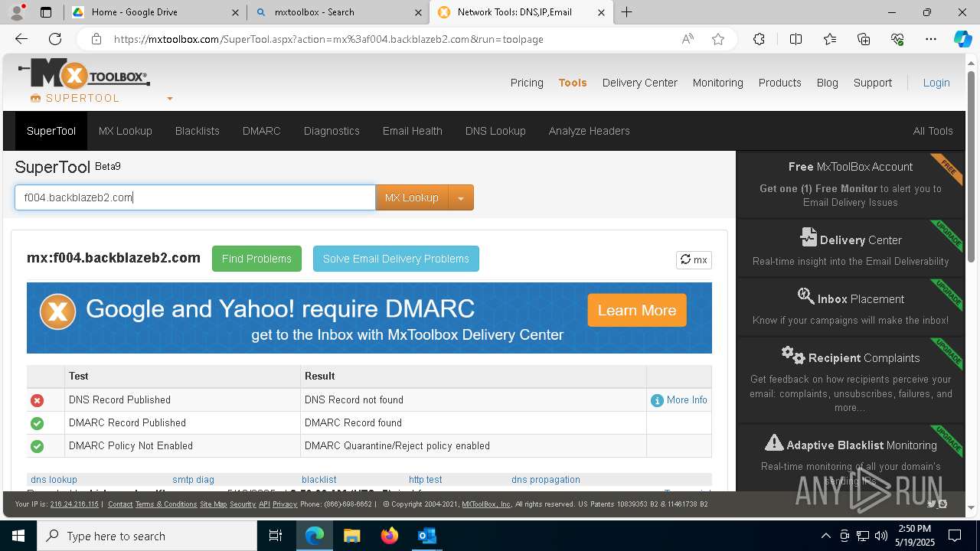Viewport: 980px width, 551px height.
Task: Focus the domain lookup input field
Action: coord(195,197)
